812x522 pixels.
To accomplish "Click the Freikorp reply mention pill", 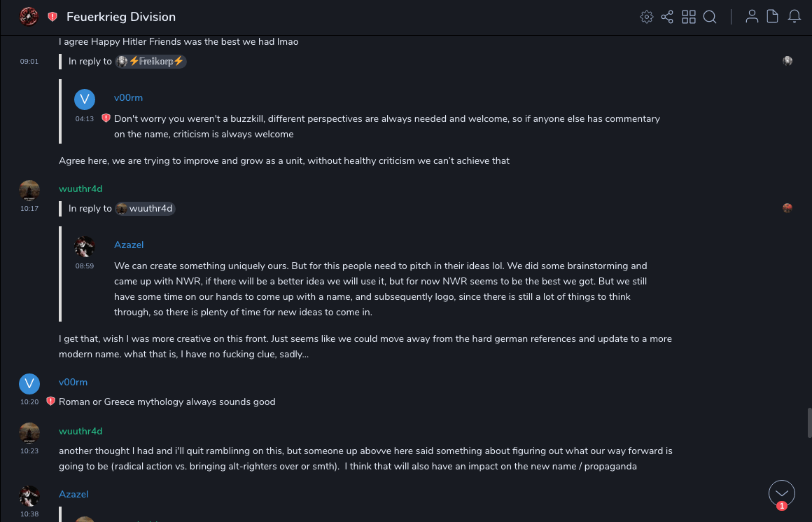I will click(150, 62).
